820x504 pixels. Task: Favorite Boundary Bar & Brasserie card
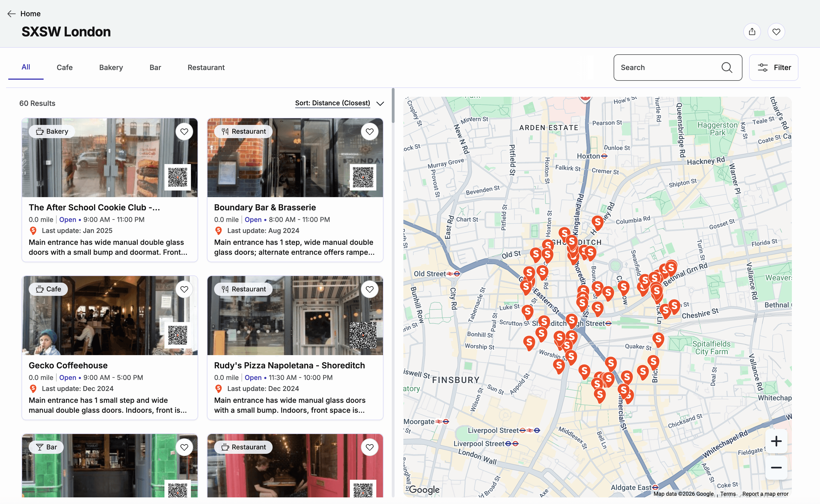point(369,131)
